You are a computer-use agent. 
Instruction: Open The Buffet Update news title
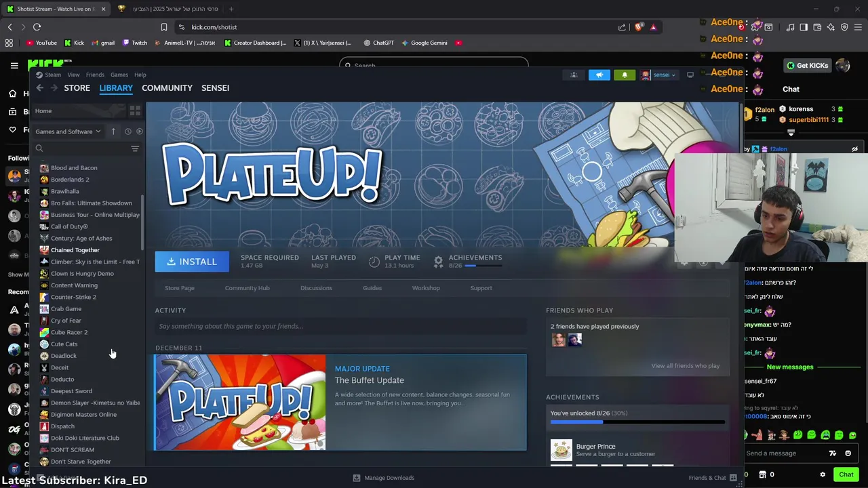(369, 380)
